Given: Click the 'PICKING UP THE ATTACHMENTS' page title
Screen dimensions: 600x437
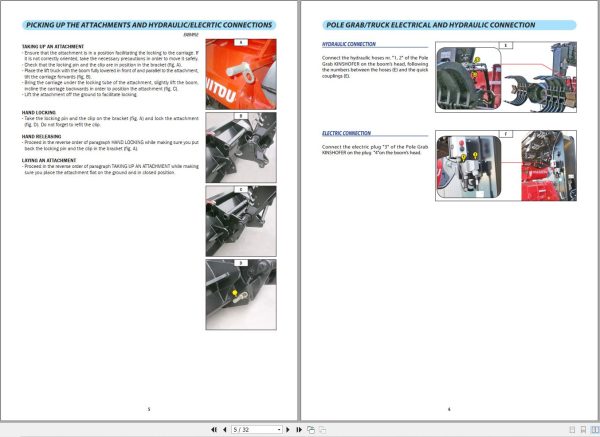Looking at the screenshot, I should (149, 25).
